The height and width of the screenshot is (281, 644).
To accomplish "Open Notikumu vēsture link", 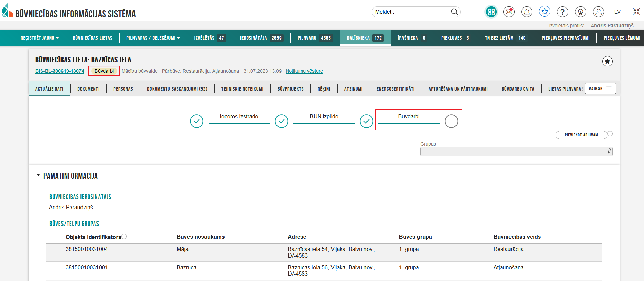I will click(304, 71).
